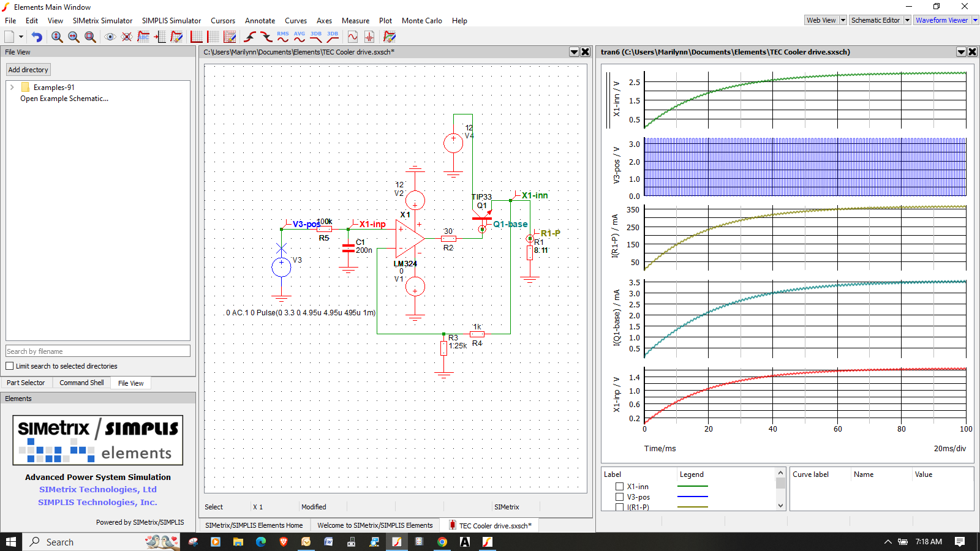980x551 pixels.
Task: Open the Cursors menu
Action: pyautogui.click(x=223, y=21)
